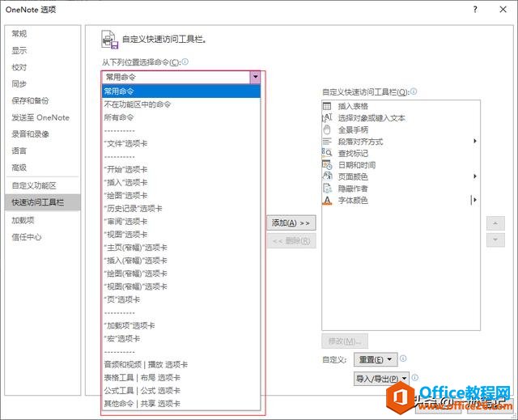Choose "开始"选项卡 from the list
The width and height of the screenshot is (518, 420).
point(181,170)
